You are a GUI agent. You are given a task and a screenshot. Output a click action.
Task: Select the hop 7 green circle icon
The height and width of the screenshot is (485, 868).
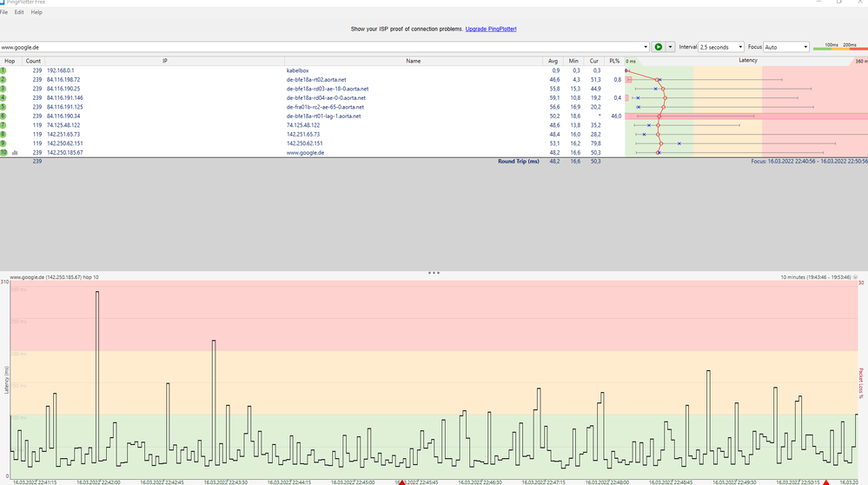tap(3, 125)
